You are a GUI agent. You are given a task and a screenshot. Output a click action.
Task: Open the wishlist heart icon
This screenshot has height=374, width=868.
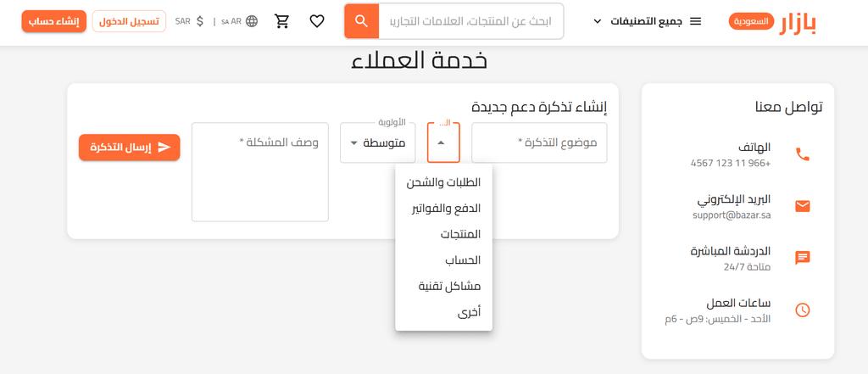pos(317,21)
